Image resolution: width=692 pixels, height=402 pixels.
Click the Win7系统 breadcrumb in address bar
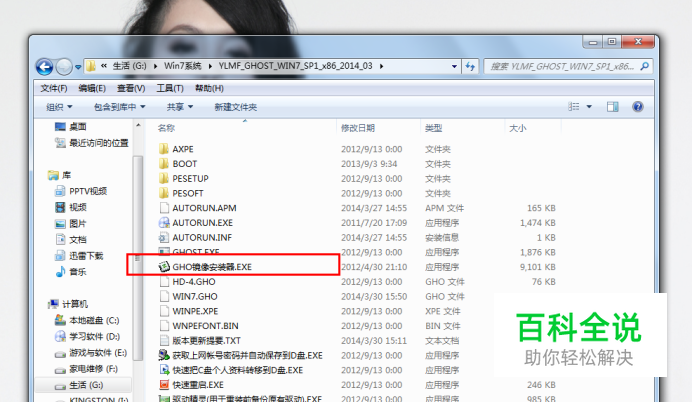183,66
